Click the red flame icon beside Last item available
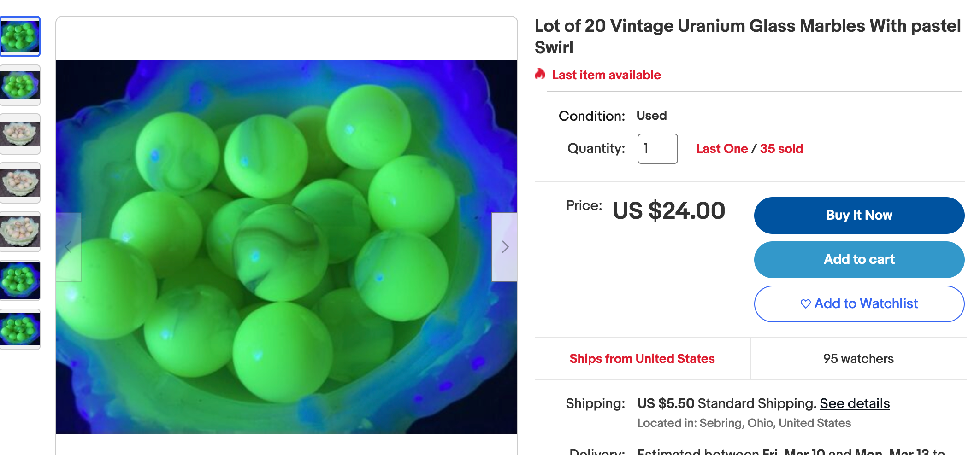Screen dimensions: 980x455 [540, 75]
